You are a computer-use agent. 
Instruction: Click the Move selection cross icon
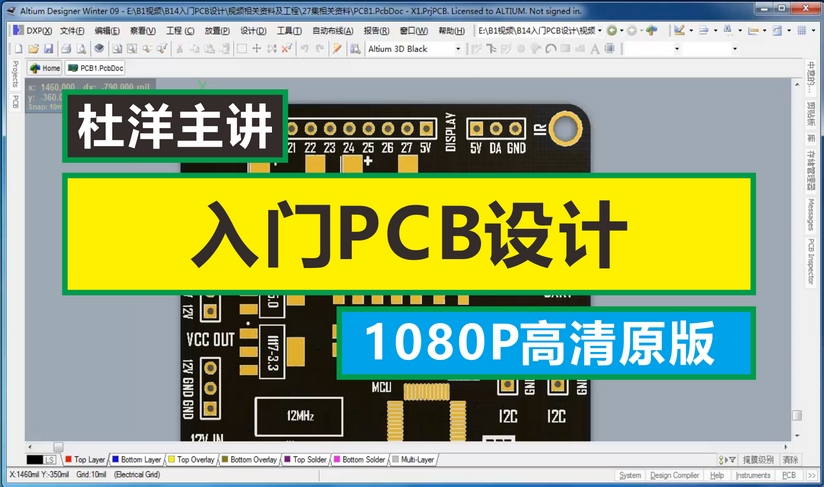click(257, 48)
